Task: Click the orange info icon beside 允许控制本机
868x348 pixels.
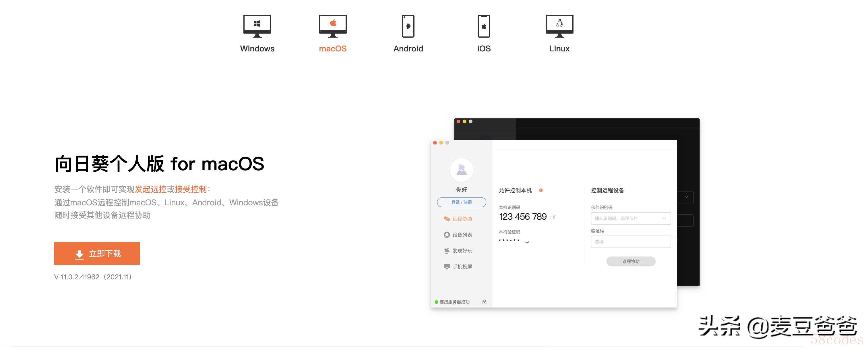Action: pos(541,190)
